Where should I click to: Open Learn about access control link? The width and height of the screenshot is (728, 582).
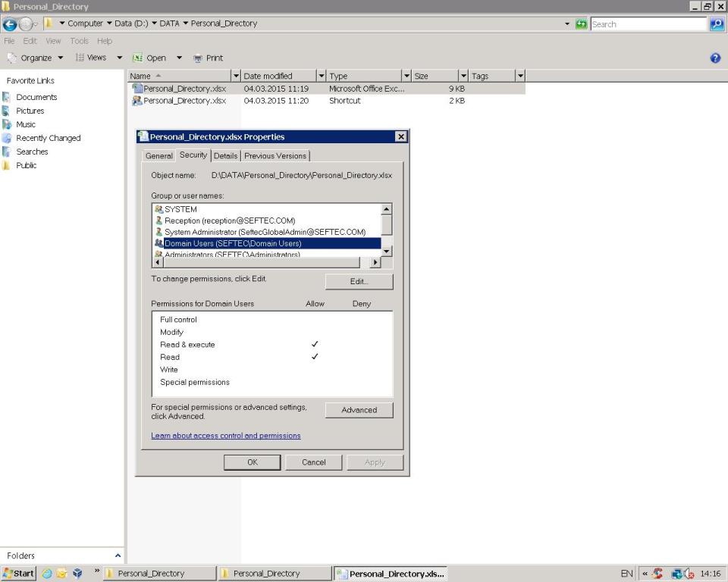click(226, 435)
